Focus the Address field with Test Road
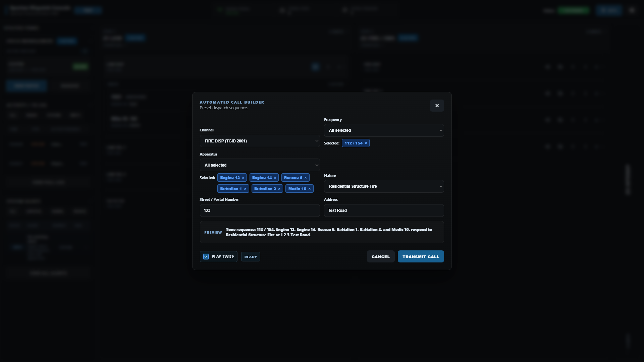 tap(384, 210)
